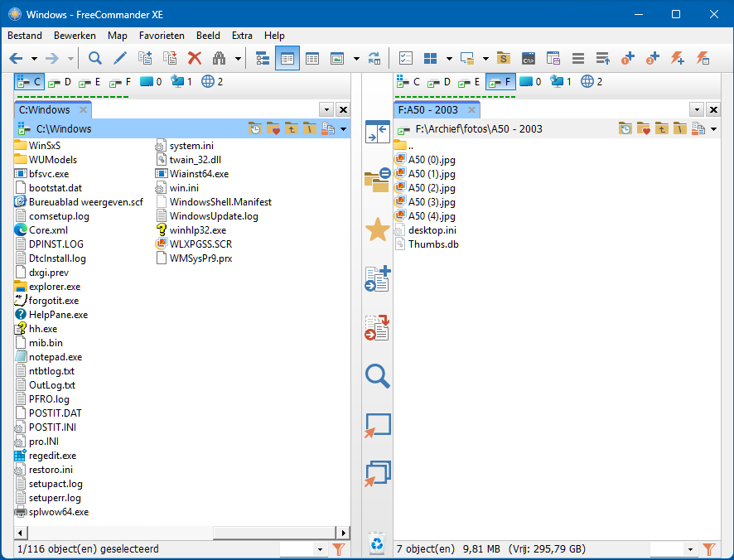The image size is (734, 560).
Task: Click the yellow star favorites icon in middle bar
Action: (377, 229)
